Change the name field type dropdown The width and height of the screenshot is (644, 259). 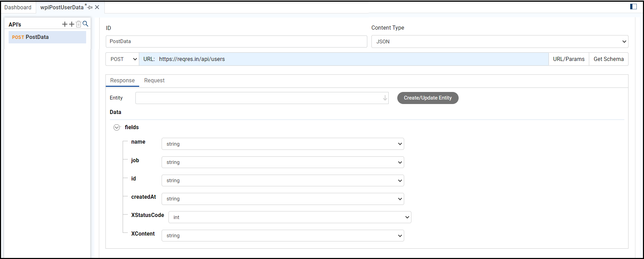click(283, 144)
